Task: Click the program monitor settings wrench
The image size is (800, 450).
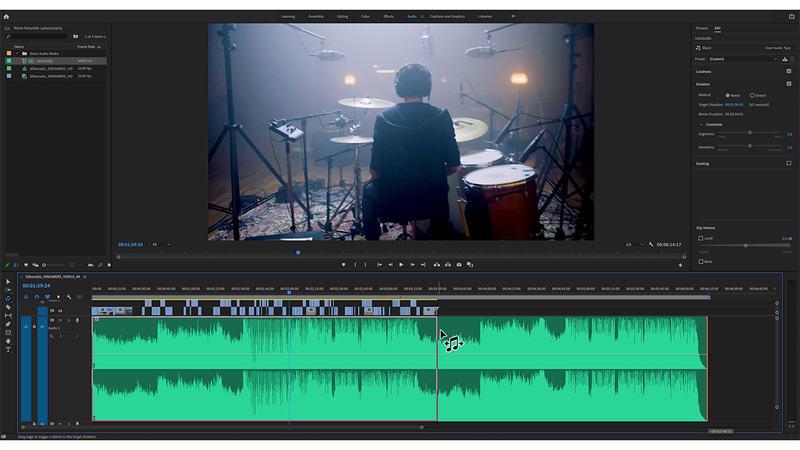Action: (651, 245)
